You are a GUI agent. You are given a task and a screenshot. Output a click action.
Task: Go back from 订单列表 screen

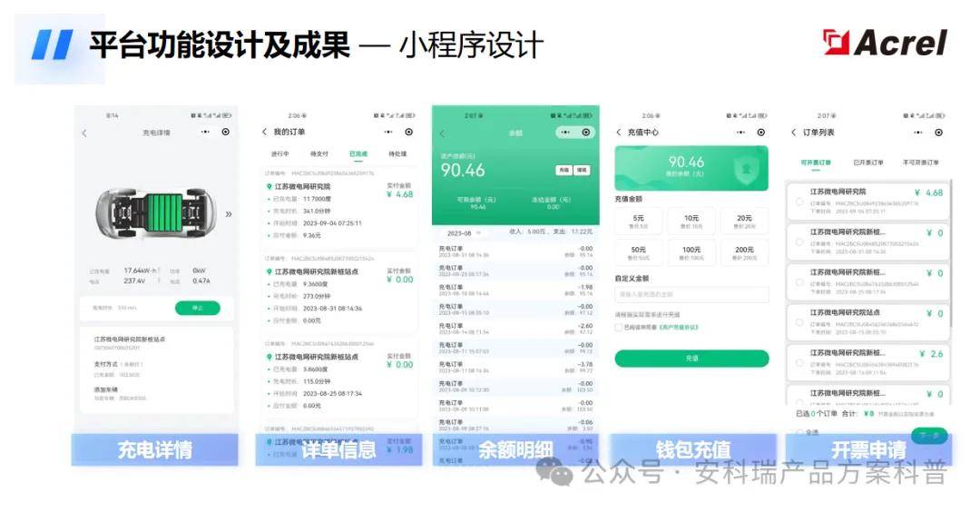(x=794, y=133)
